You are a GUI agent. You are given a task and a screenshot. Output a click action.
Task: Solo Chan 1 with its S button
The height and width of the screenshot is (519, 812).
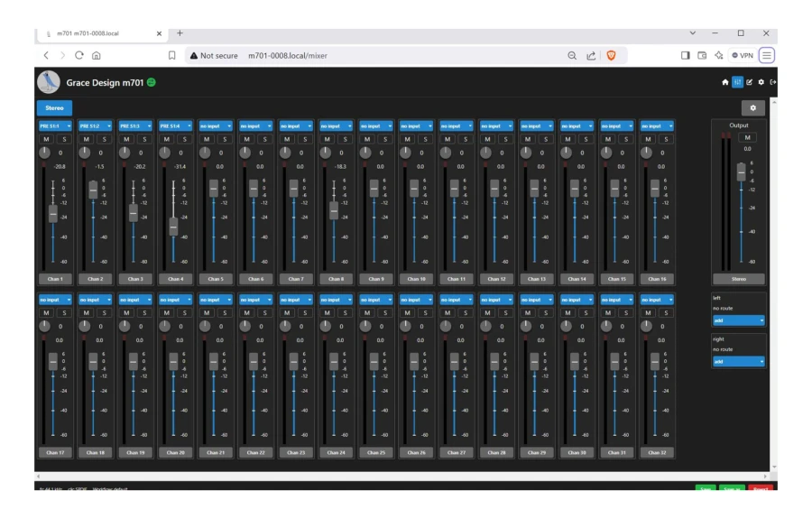64,139
